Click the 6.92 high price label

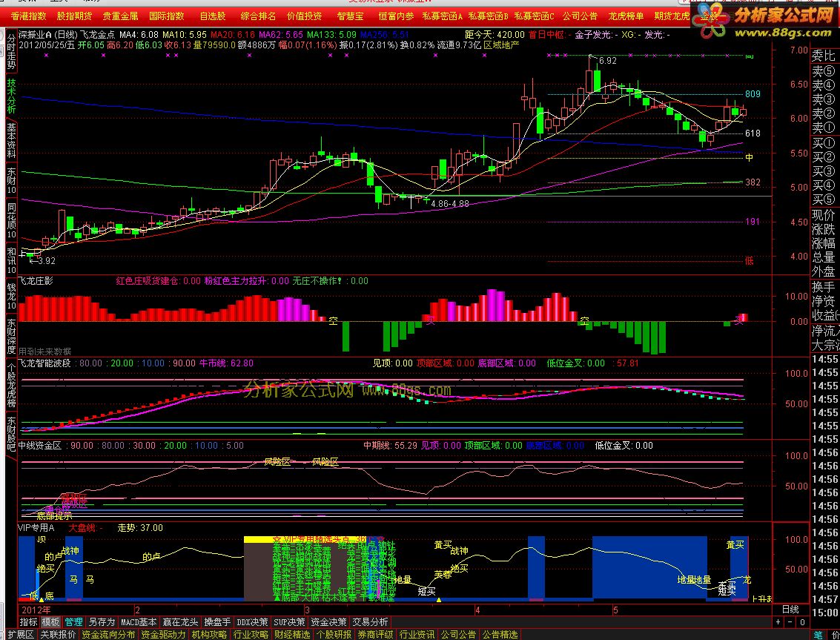(x=607, y=61)
